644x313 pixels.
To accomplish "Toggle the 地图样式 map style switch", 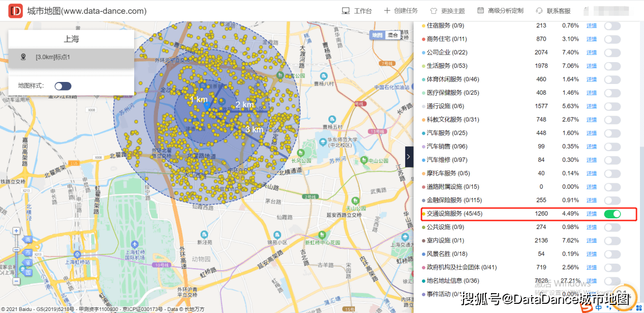I will pos(63,86).
